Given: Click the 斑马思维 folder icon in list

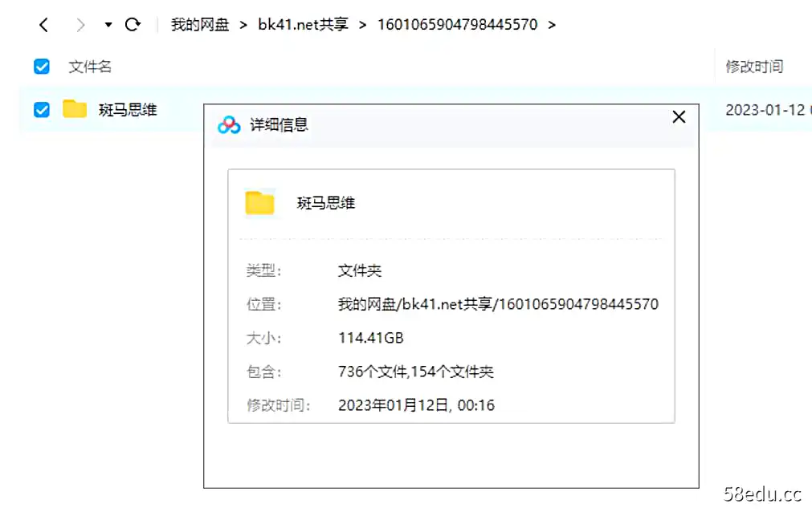Looking at the screenshot, I should [x=75, y=108].
